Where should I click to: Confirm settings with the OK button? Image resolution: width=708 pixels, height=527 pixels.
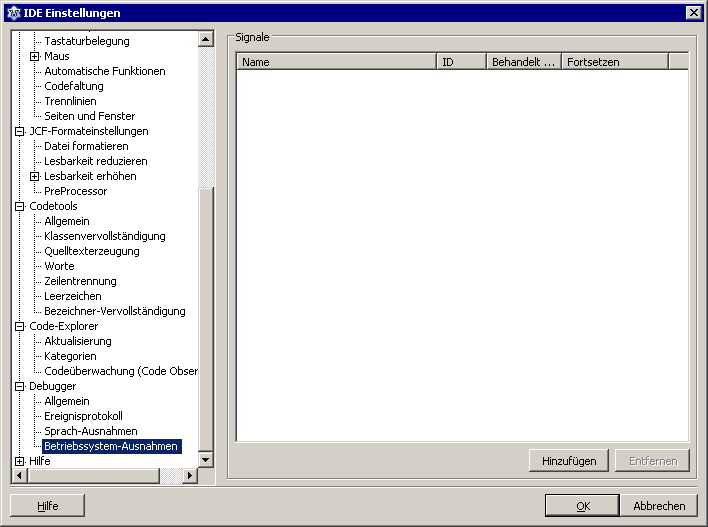[x=582, y=506]
